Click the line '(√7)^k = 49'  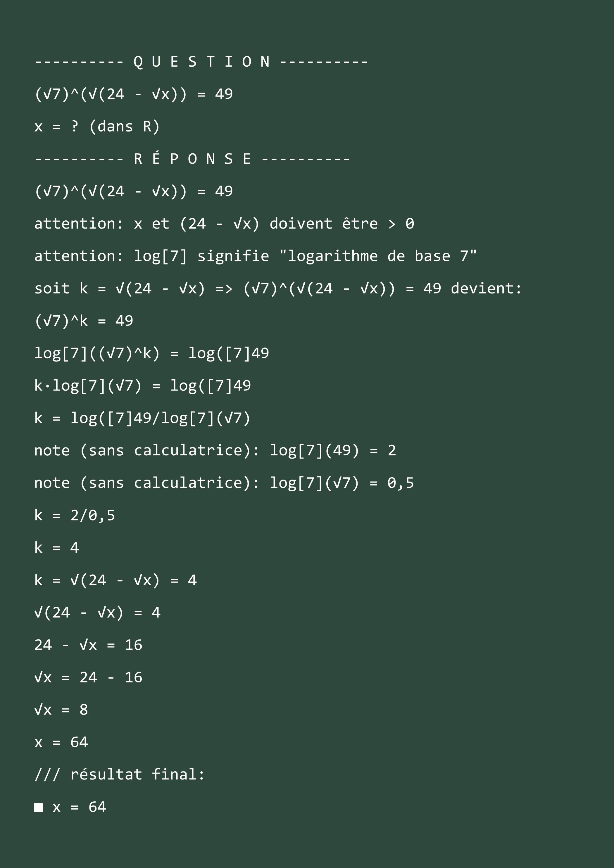[x=84, y=321]
